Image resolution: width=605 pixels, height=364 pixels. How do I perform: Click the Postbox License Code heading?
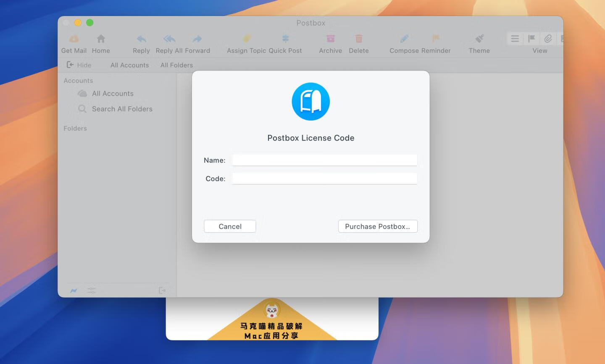click(x=311, y=138)
